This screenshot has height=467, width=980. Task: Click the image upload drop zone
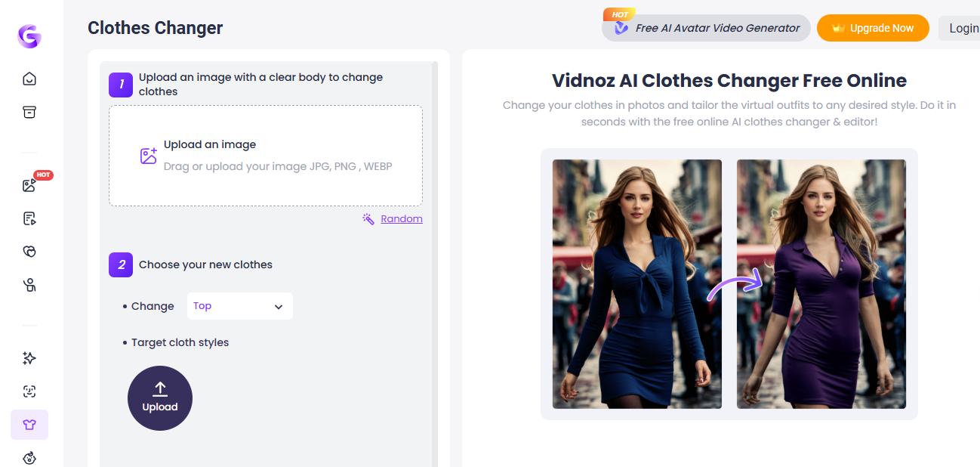[266, 156]
